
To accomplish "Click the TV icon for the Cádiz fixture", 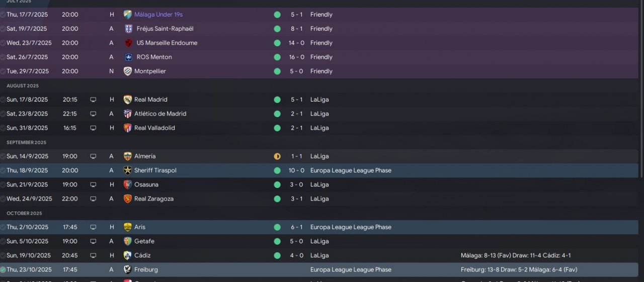I will click(x=93, y=255).
